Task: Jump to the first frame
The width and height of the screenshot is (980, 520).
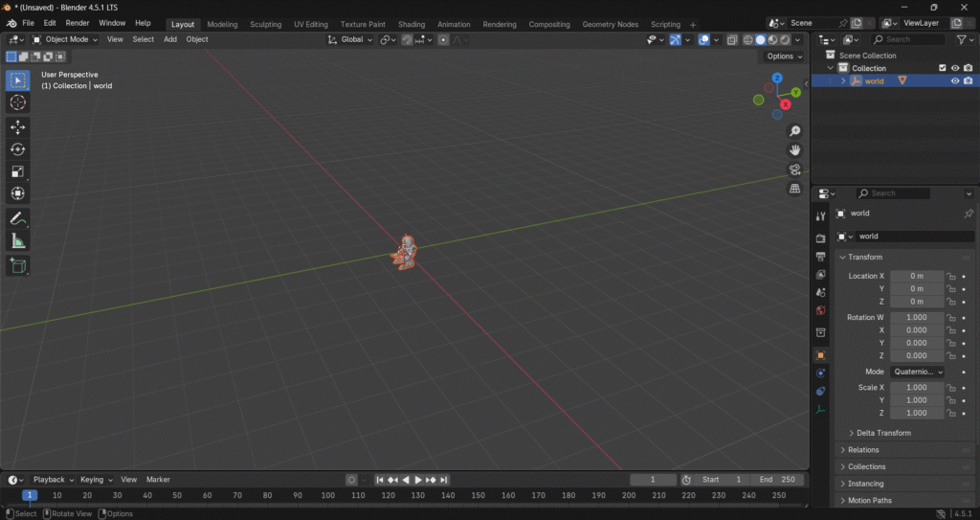Action: (379, 480)
